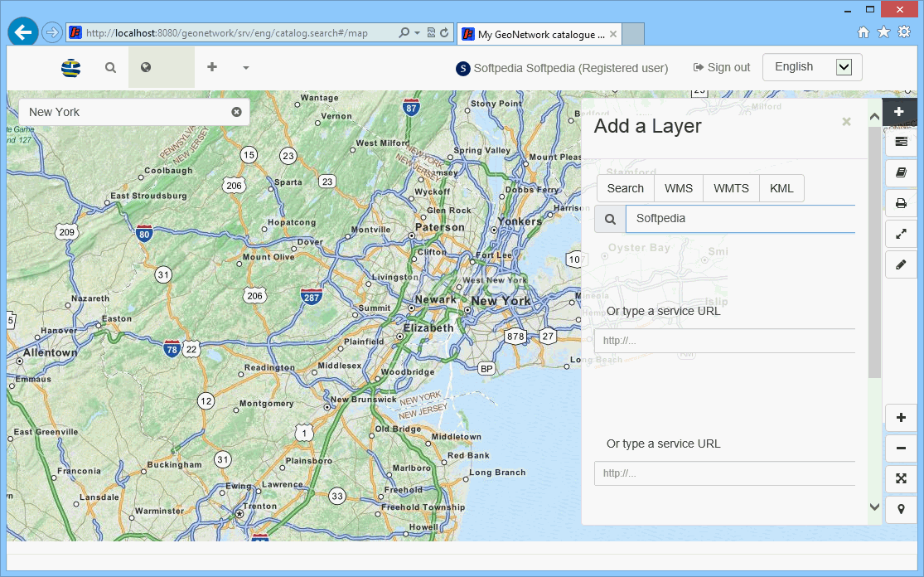The image size is (924, 577).
Task: Zoom to full extent button
Action: 901,478
